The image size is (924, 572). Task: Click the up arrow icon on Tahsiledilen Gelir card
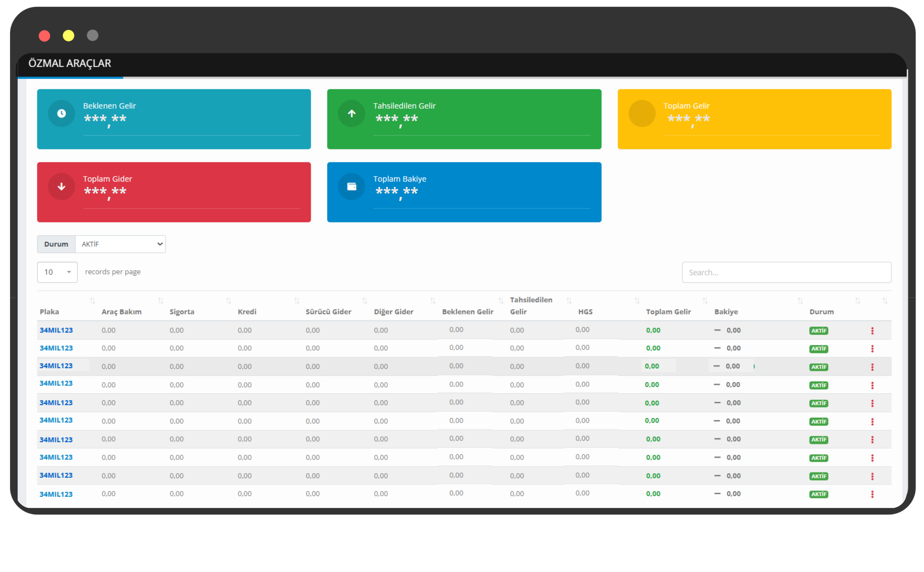click(x=351, y=114)
